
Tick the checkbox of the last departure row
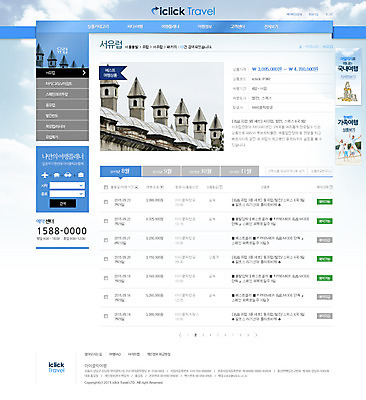point(106,316)
